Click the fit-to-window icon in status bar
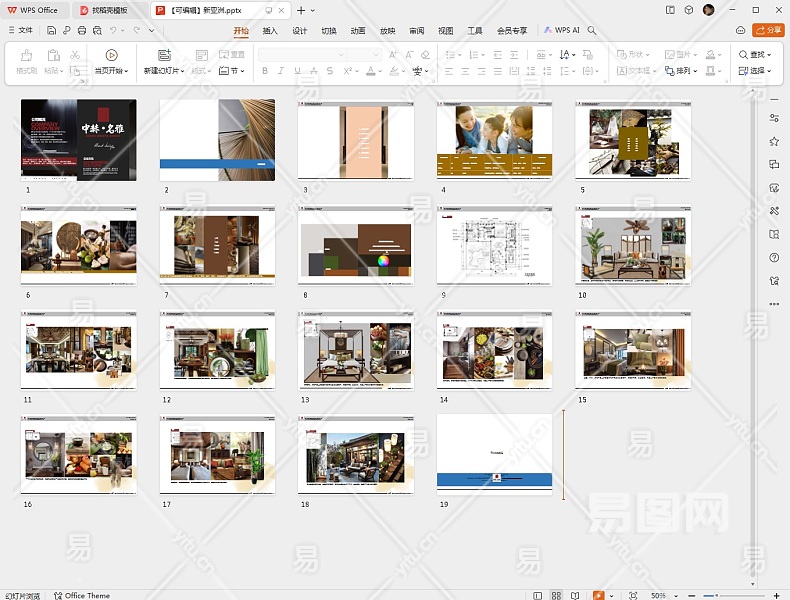This screenshot has width=790, height=600. coord(633,595)
